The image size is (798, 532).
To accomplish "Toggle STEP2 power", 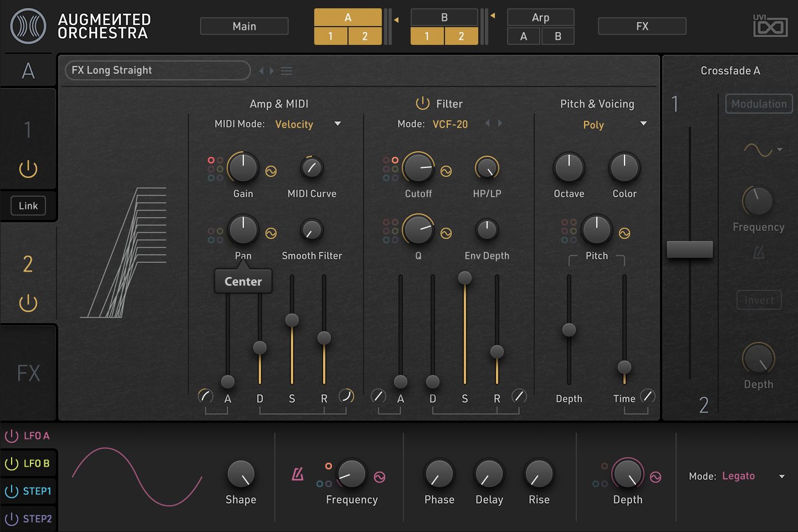I will [x=12, y=519].
